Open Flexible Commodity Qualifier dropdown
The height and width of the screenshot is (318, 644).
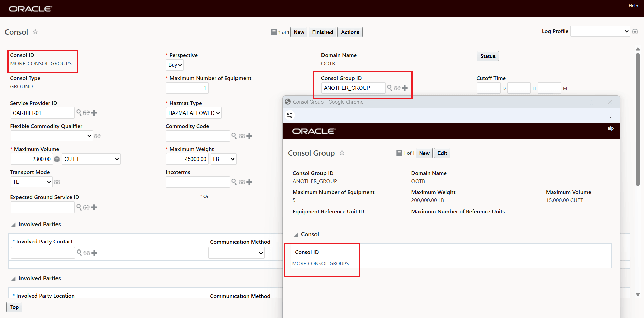tap(52, 136)
